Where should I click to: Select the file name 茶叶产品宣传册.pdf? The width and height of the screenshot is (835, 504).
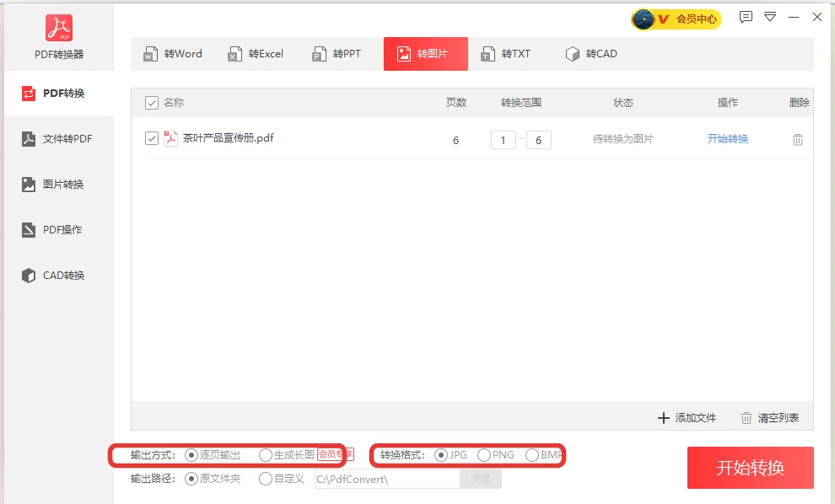[x=228, y=138]
